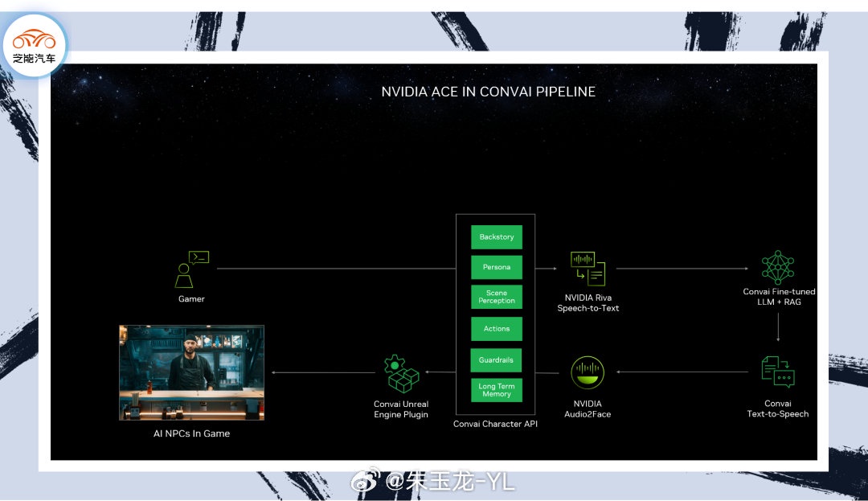Open the AI NPC bartender thumbnail

tap(191, 372)
